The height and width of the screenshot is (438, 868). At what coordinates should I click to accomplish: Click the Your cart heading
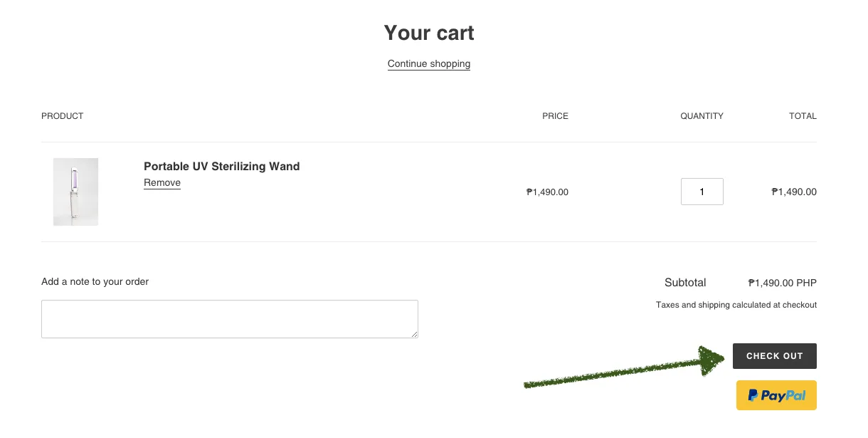(429, 33)
